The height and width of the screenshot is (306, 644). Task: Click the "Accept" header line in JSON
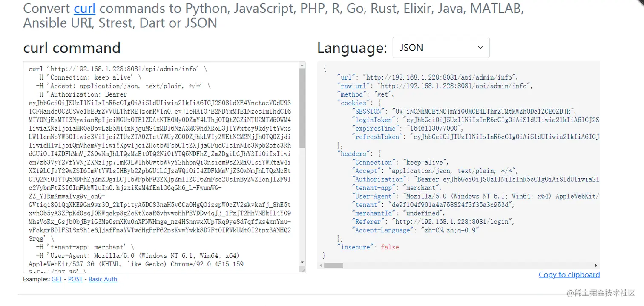[435, 171]
